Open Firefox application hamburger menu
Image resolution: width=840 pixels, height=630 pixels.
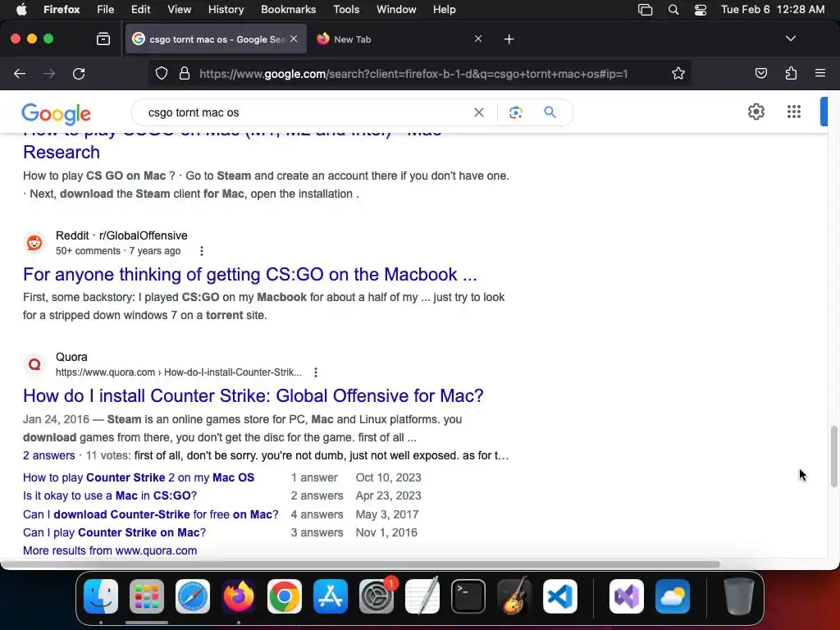819,73
